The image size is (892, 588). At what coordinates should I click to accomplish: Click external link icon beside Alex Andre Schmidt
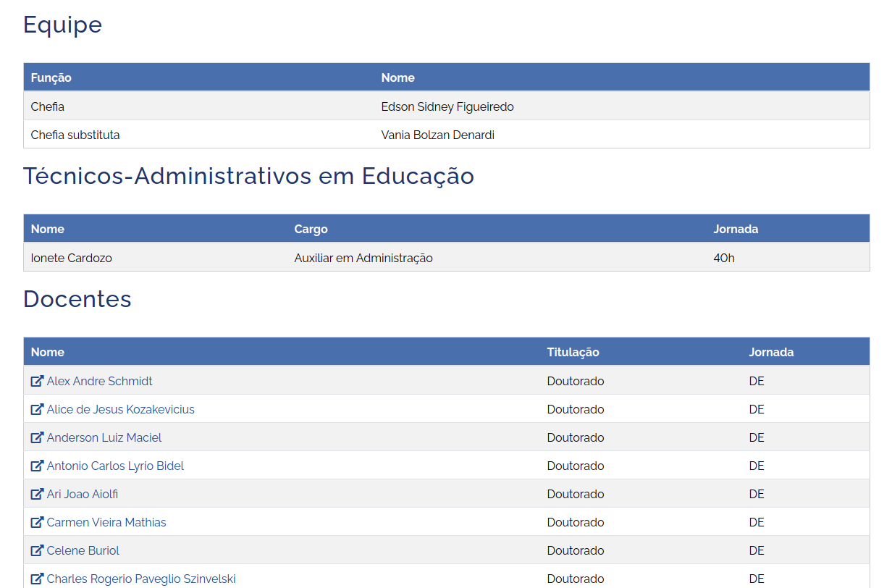point(37,381)
